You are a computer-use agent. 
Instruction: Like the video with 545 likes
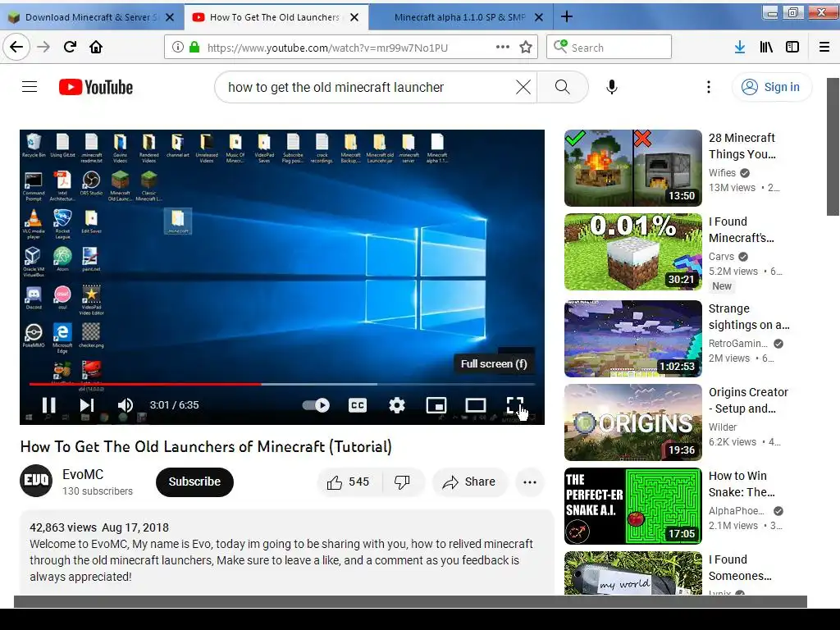click(349, 482)
